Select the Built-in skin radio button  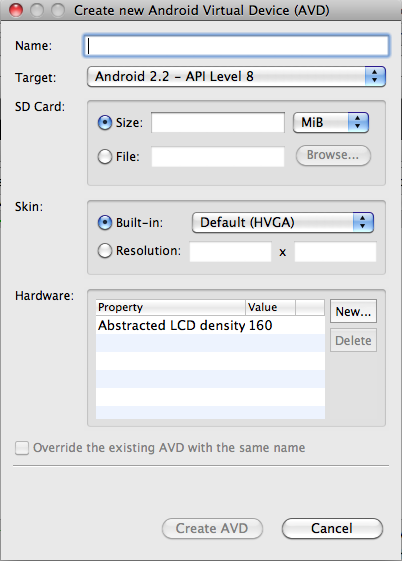[x=105, y=223]
